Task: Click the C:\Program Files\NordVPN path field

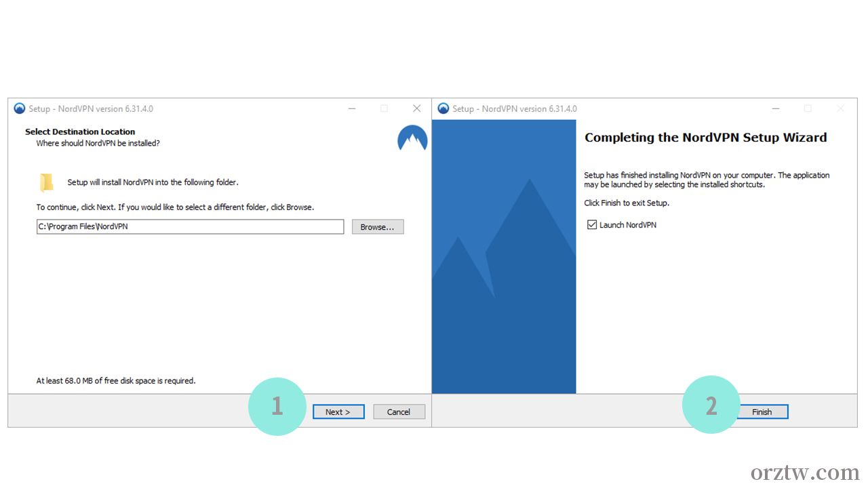Action: tap(190, 226)
